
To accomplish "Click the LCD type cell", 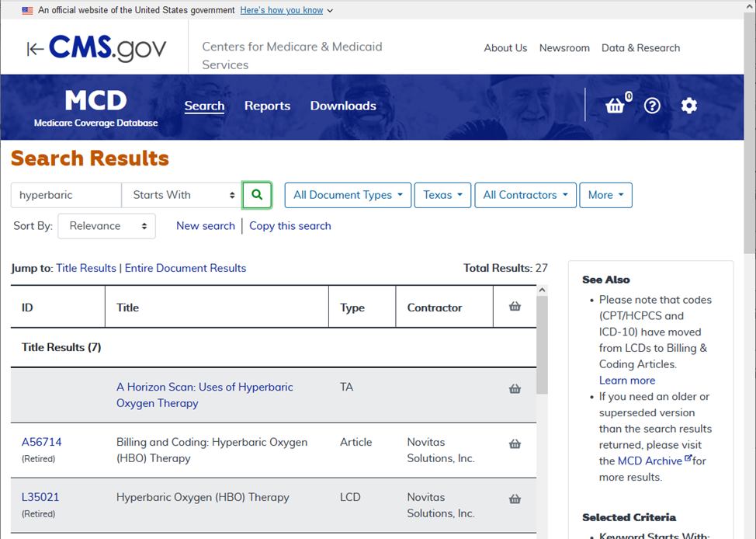I will pyautogui.click(x=350, y=497).
